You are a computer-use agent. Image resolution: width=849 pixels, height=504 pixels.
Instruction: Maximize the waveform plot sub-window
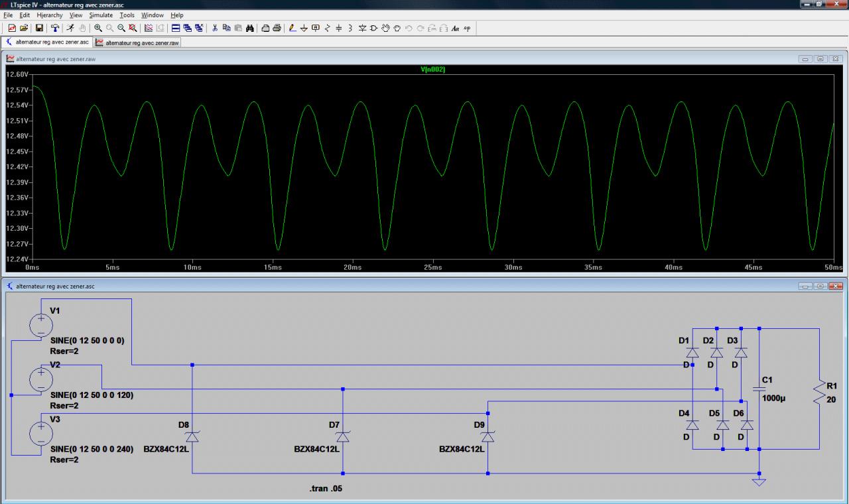pyautogui.click(x=820, y=59)
